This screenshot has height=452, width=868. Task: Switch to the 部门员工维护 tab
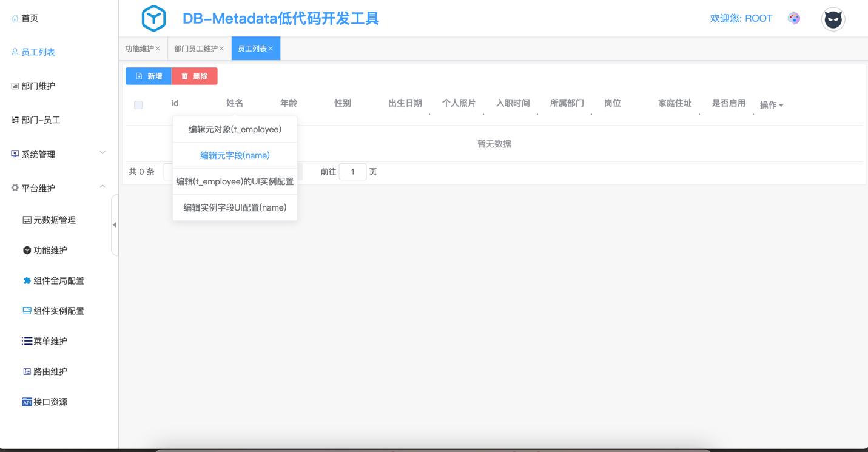pos(195,49)
